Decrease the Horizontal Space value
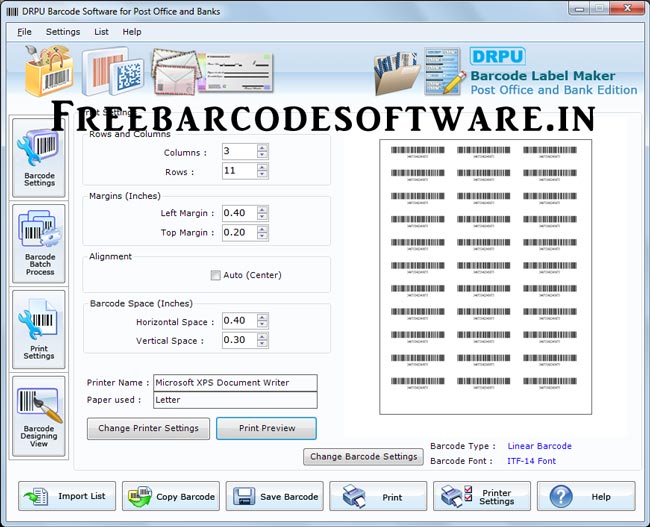 click(x=262, y=325)
